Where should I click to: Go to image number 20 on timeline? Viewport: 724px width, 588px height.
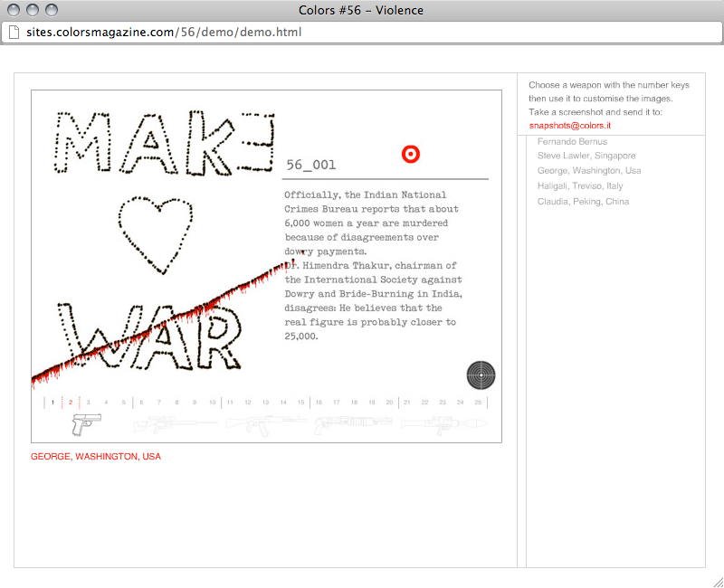pos(390,403)
